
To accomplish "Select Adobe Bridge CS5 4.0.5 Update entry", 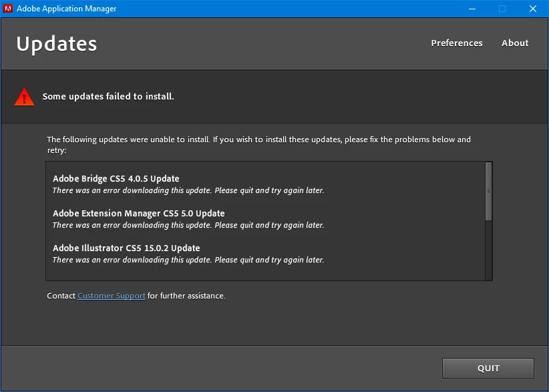I will click(x=116, y=178).
